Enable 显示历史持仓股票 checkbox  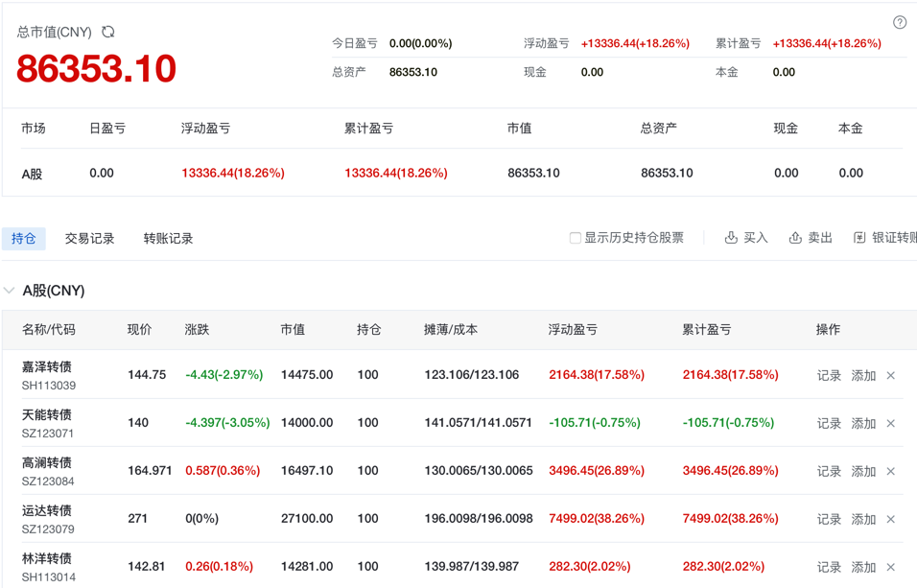click(576, 238)
